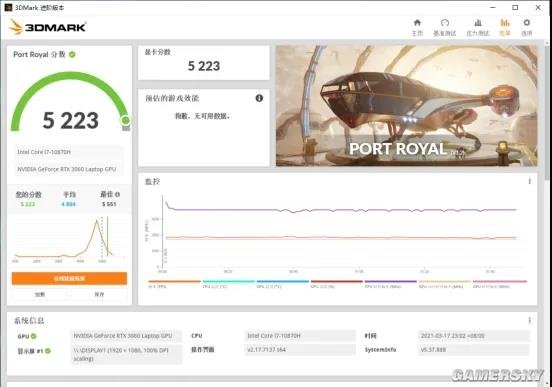Click the interface version v2.17.7137 field
Viewport: 552px width, 387px height.
300,350
